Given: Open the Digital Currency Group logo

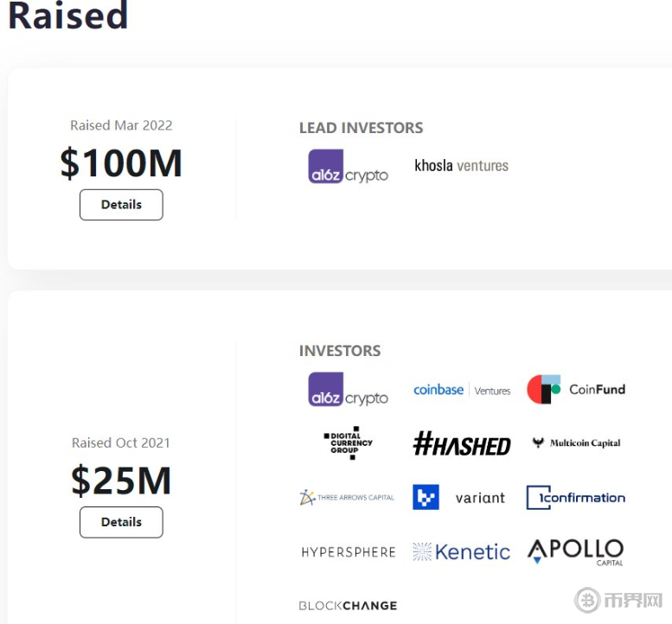Looking at the screenshot, I should 348,443.
